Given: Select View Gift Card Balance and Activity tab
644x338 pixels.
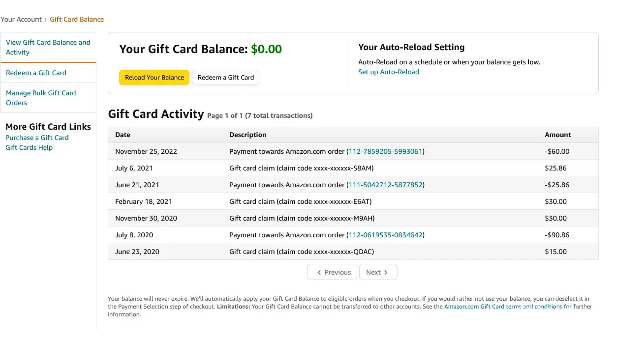Looking at the screenshot, I should coord(48,47).
